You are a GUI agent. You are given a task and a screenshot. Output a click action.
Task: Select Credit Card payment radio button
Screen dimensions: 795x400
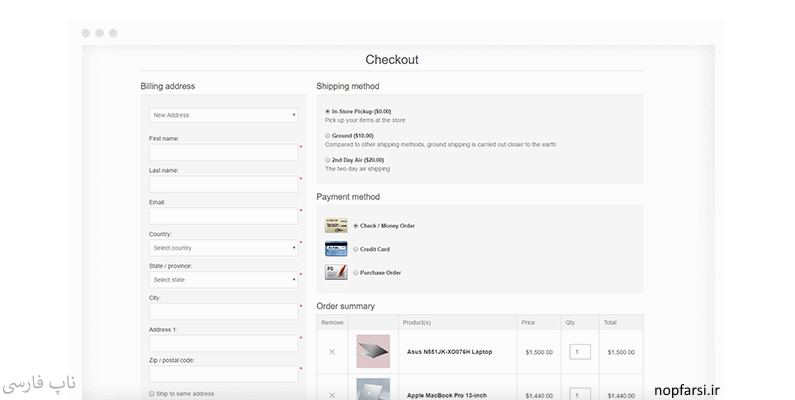(355, 249)
